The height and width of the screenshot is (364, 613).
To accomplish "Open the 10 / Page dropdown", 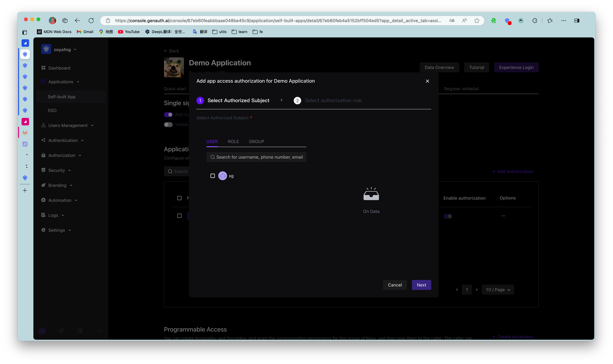I will click(498, 290).
